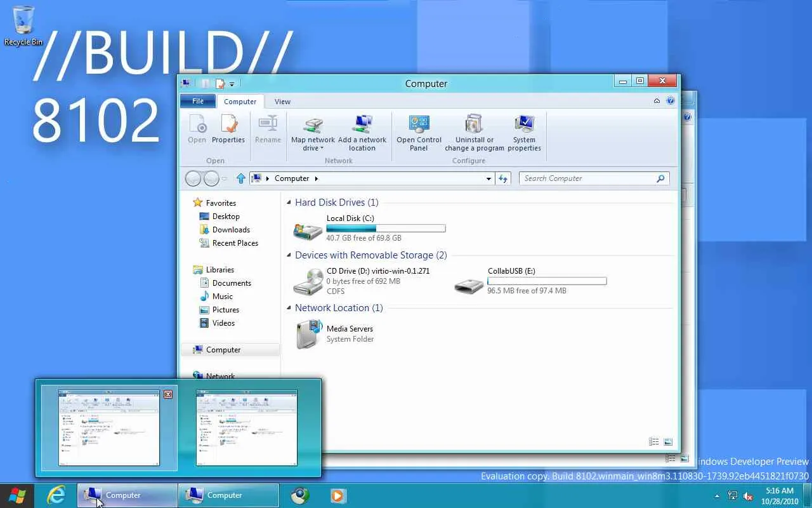Open the recent locations history dropdown
812x508 pixels.
click(224, 179)
